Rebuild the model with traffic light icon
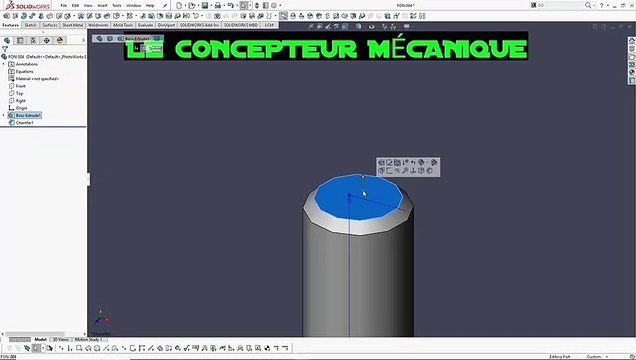Viewport: 636px width, 360px height. pyautogui.click(x=257, y=5)
